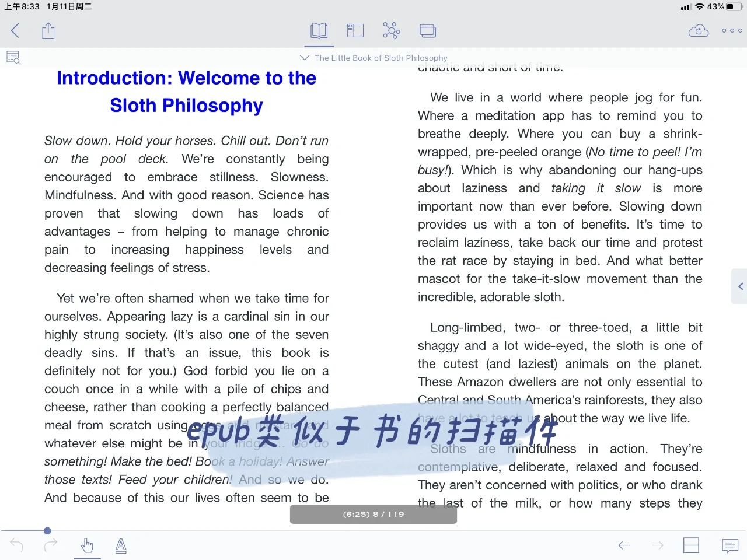Click the reading progress slider handle
The height and width of the screenshot is (560, 747).
(x=47, y=531)
